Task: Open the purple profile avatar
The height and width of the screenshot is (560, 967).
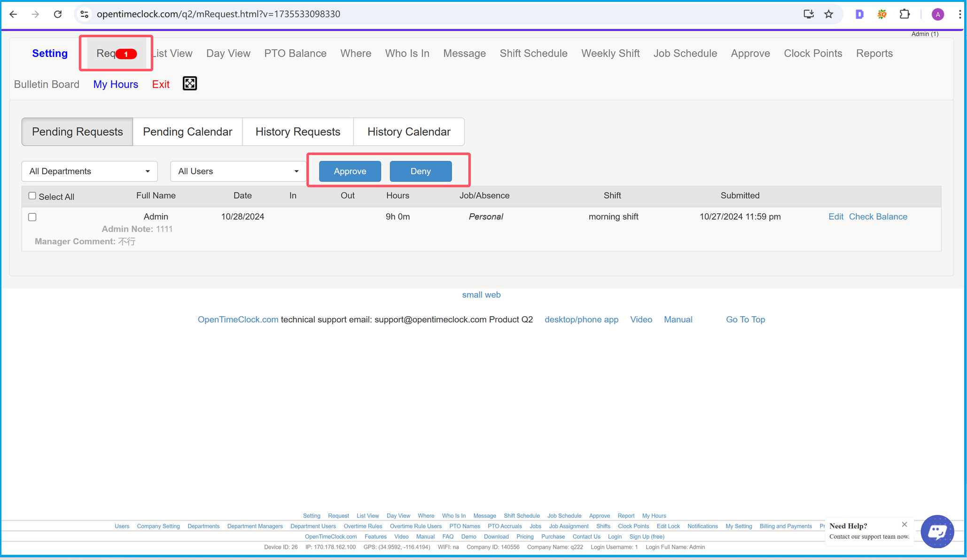Action: 938,15
